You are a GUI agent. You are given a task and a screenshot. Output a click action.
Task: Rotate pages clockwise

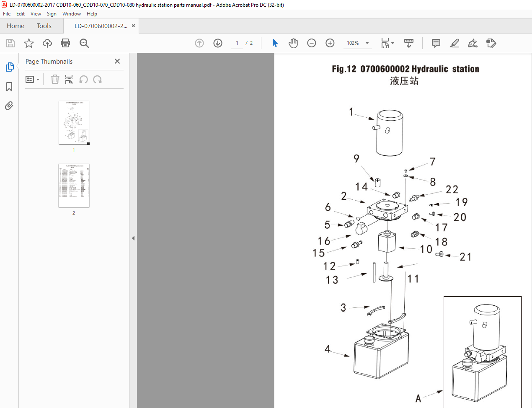click(x=98, y=79)
